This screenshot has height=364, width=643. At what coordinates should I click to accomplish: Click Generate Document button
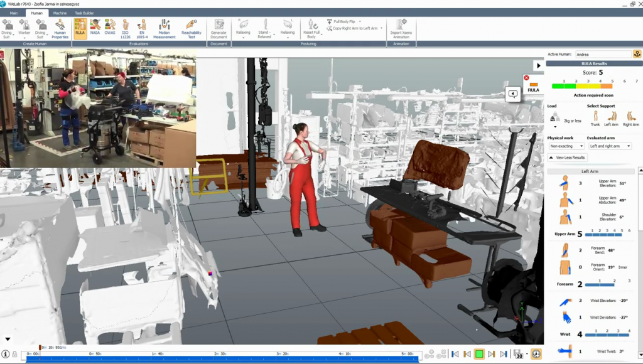[x=219, y=29]
